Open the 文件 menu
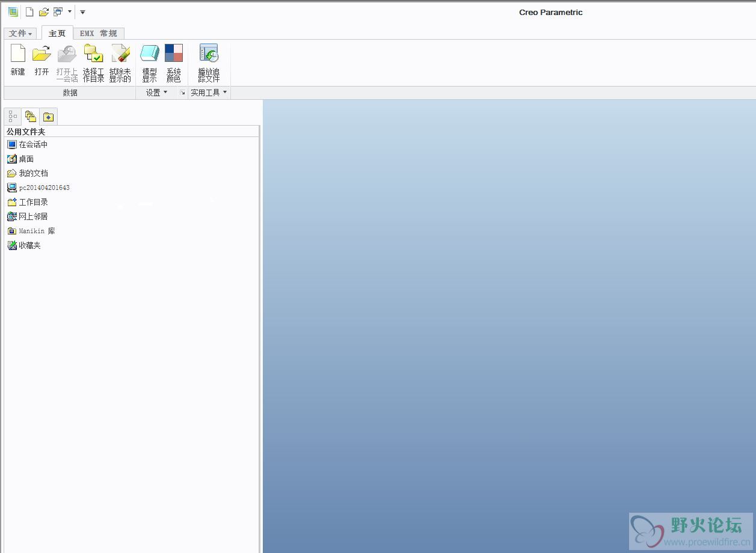This screenshot has height=553, width=756. 20,34
